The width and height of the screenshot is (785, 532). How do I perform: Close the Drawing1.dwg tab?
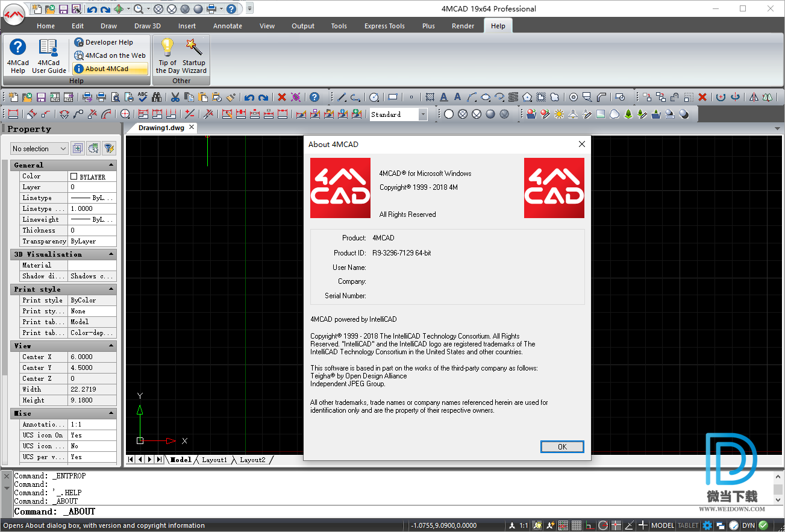pyautogui.click(x=192, y=127)
